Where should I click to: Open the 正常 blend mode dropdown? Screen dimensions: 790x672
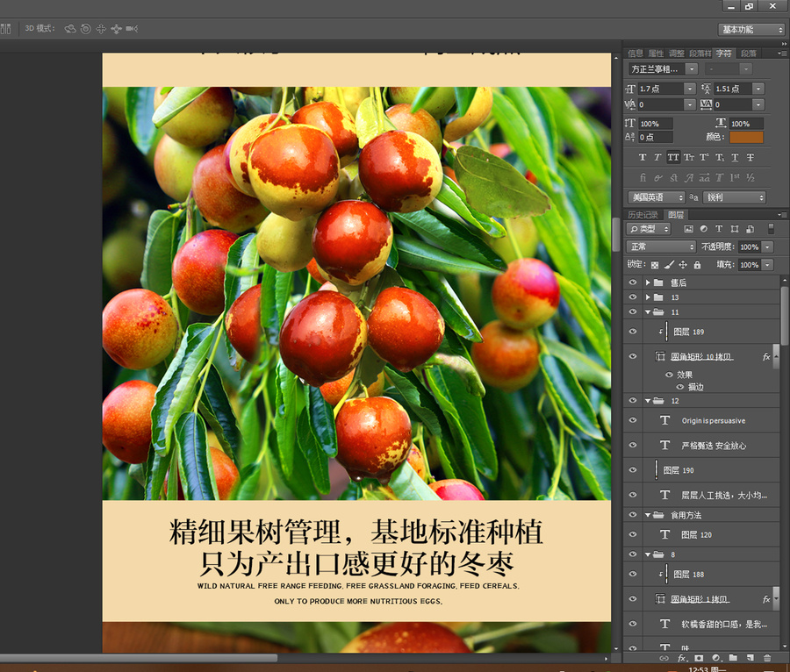661,247
